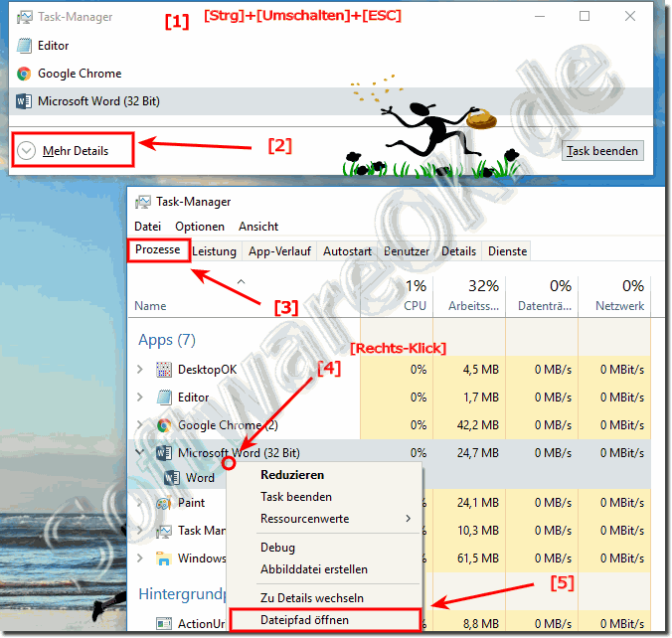This screenshot has height=638, width=672.
Task: Choose Debug in the context menu
Action: coord(325,548)
